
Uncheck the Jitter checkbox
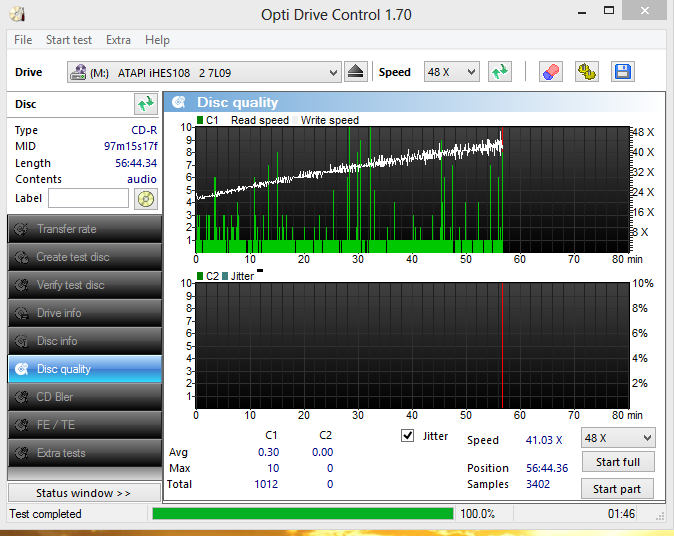point(407,436)
